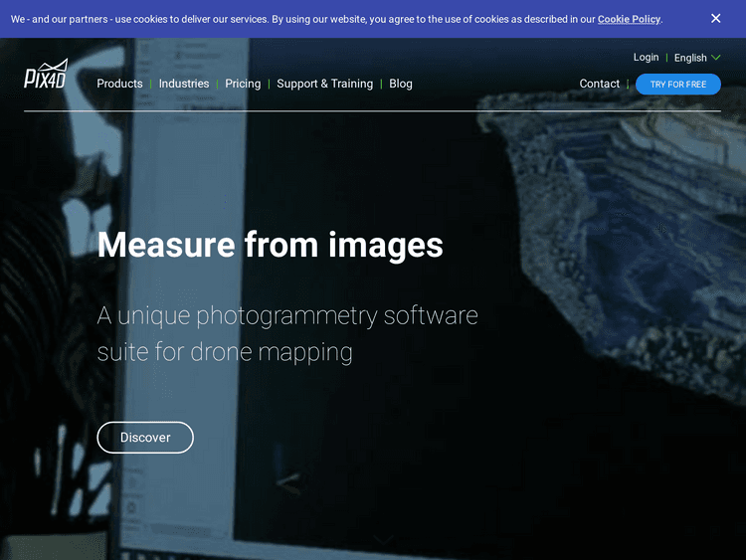This screenshot has height=560, width=746.
Task: Open the Cookie Policy link
Action: [629, 19]
